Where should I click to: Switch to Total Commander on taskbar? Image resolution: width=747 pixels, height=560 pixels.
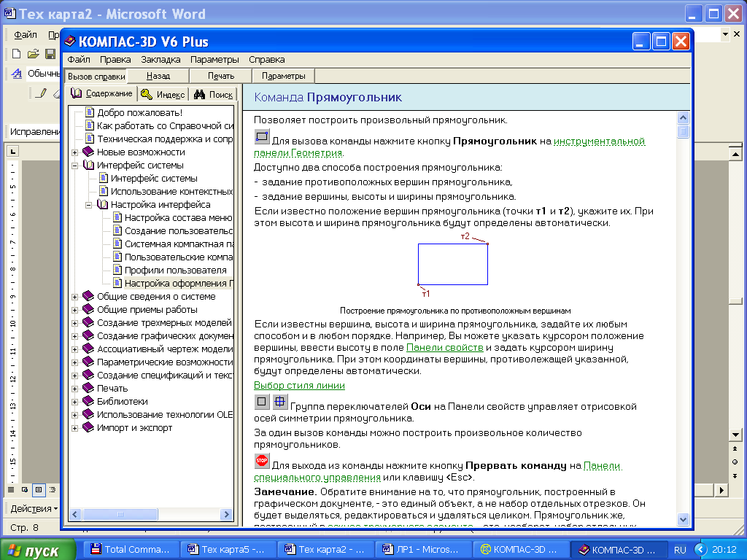point(131,549)
